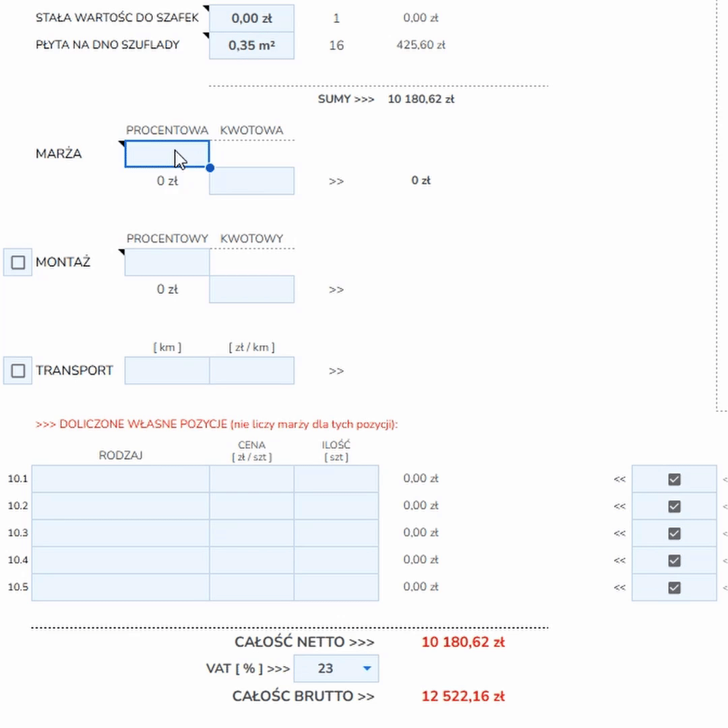Enable the MONTAŻ checkbox
Image resolution: width=728 pixels, height=728 pixels.
click(x=18, y=262)
